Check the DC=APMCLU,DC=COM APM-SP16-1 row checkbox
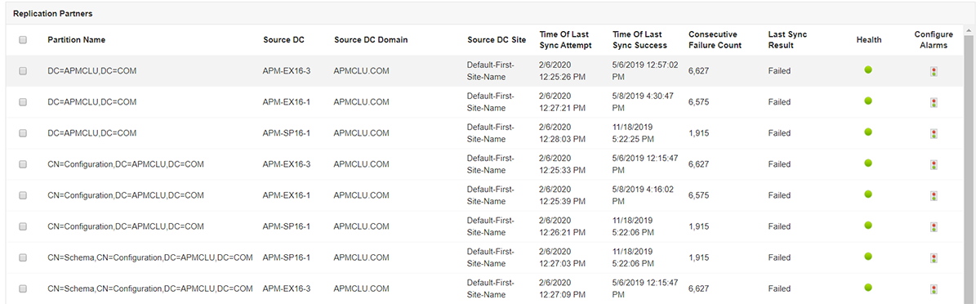The width and height of the screenshot is (980, 304). 23,133
